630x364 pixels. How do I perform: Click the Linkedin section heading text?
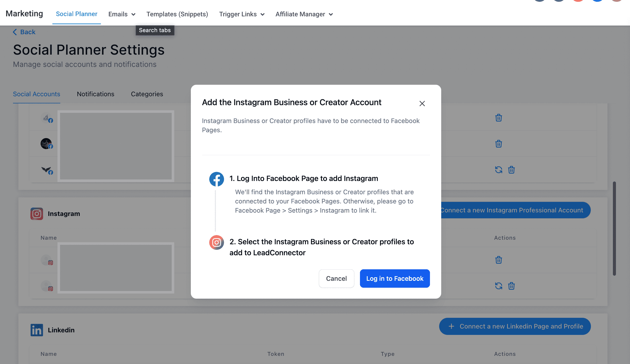pos(61,330)
